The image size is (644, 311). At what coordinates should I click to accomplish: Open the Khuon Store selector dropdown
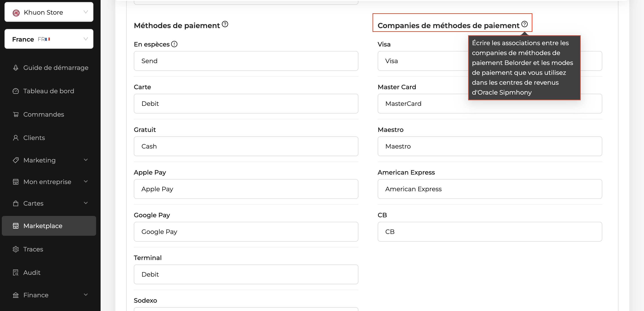click(x=49, y=12)
